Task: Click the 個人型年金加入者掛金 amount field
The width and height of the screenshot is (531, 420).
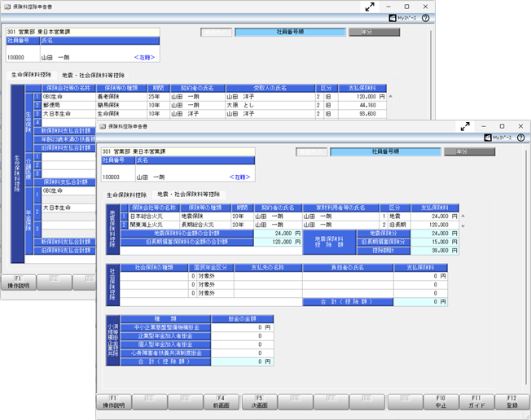Action: [242, 344]
